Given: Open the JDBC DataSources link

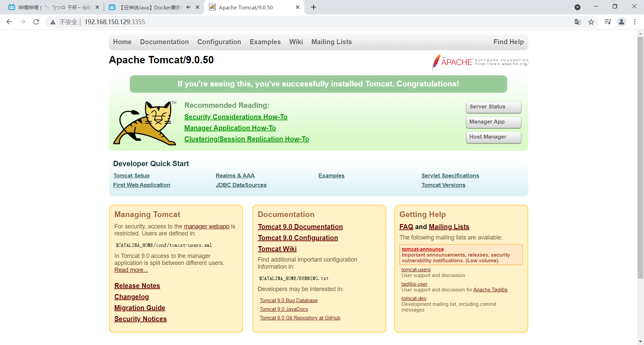Looking at the screenshot, I should click(241, 185).
